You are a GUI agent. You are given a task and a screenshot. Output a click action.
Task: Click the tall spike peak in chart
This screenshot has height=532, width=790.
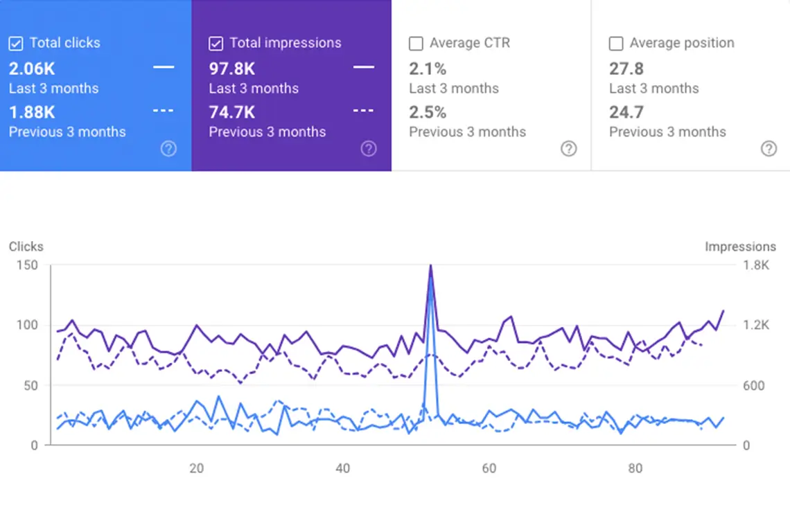[430, 267]
